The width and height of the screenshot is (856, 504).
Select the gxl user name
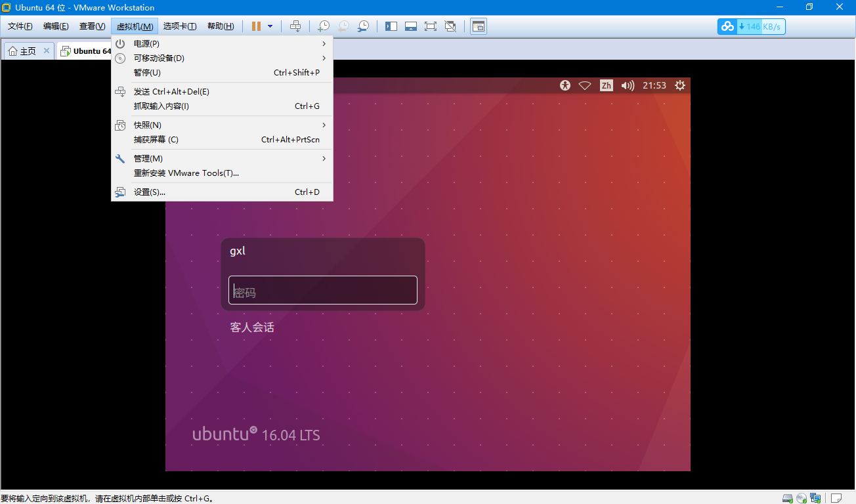pyautogui.click(x=238, y=251)
